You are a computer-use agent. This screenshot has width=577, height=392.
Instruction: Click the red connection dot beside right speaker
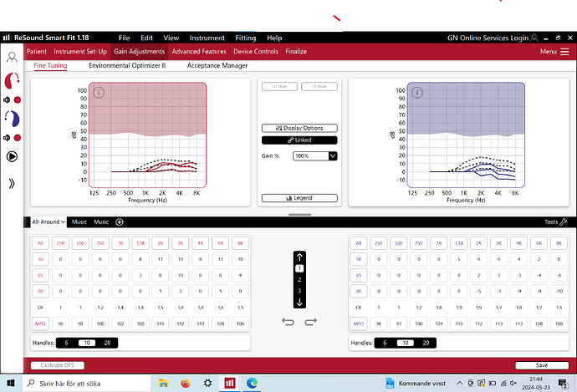pyautogui.click(x=17, y=100)
